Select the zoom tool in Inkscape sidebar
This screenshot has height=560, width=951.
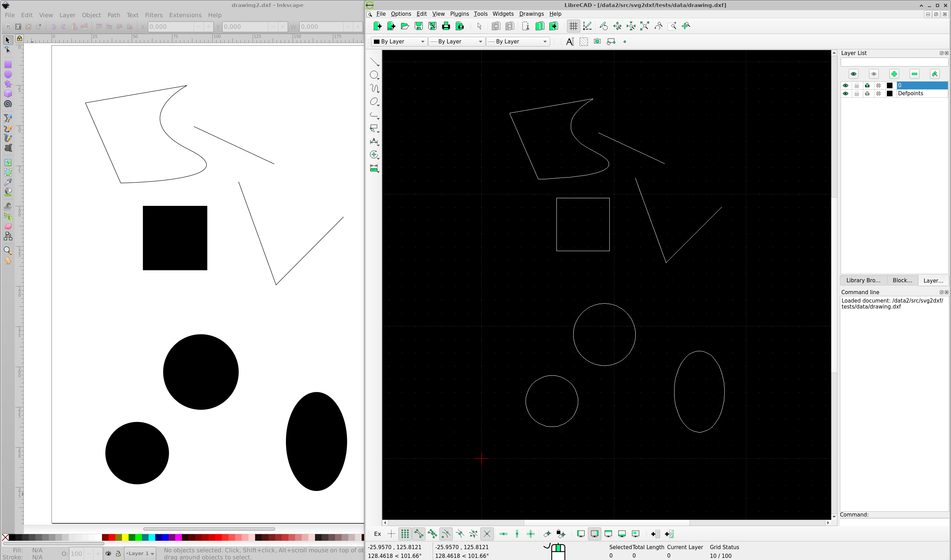tap(7, 249)
